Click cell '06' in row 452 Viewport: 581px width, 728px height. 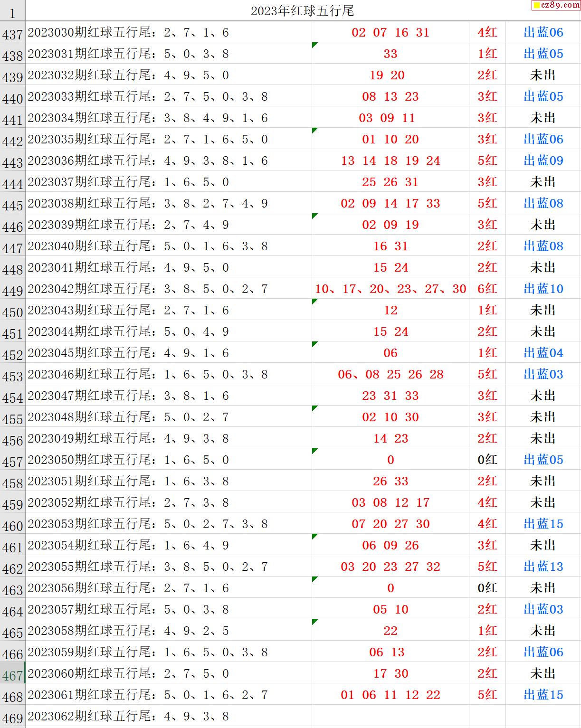coord(391,353)
